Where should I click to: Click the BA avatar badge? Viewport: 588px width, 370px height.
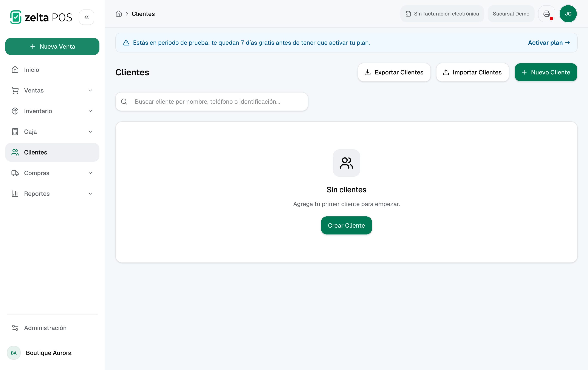pyautogui.click(x=14, y=353)
